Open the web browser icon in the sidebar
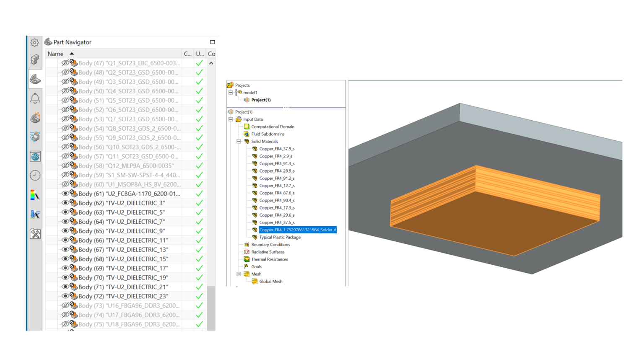Screen dimensions: 644x362 35,156
